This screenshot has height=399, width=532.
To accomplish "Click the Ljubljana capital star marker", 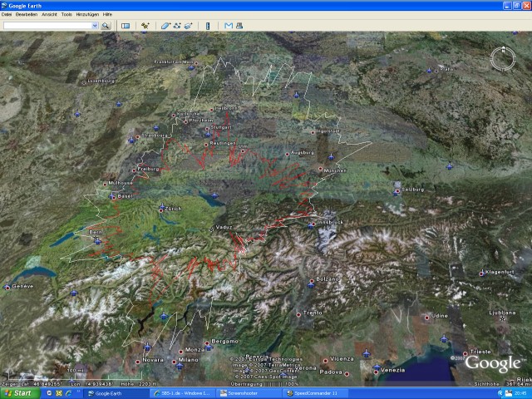I will tap(502, 318).
